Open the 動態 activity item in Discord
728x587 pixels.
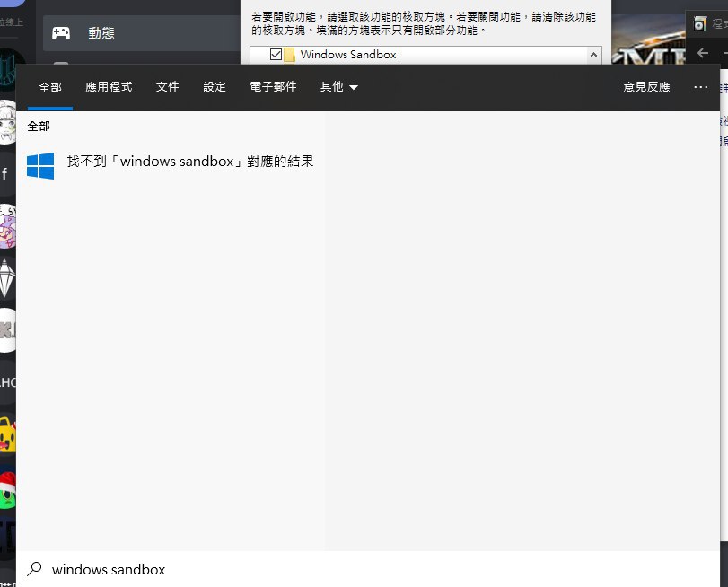(x=142, y=33)
